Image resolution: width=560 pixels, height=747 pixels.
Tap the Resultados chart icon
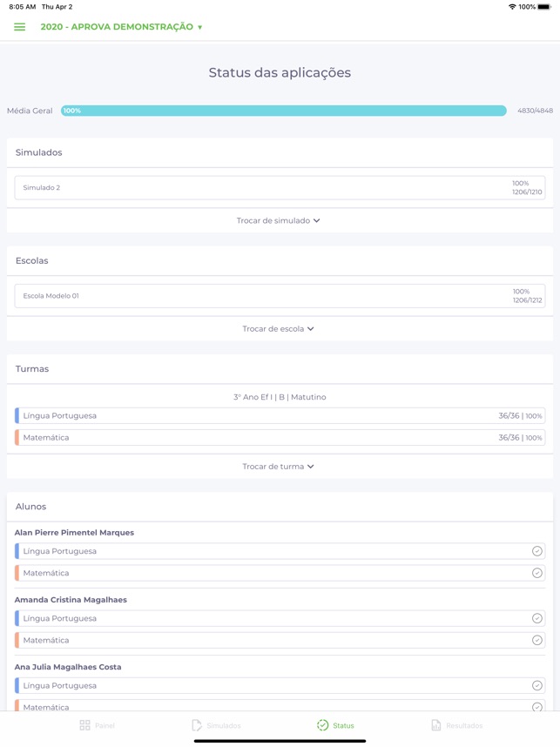click(436, 725)
